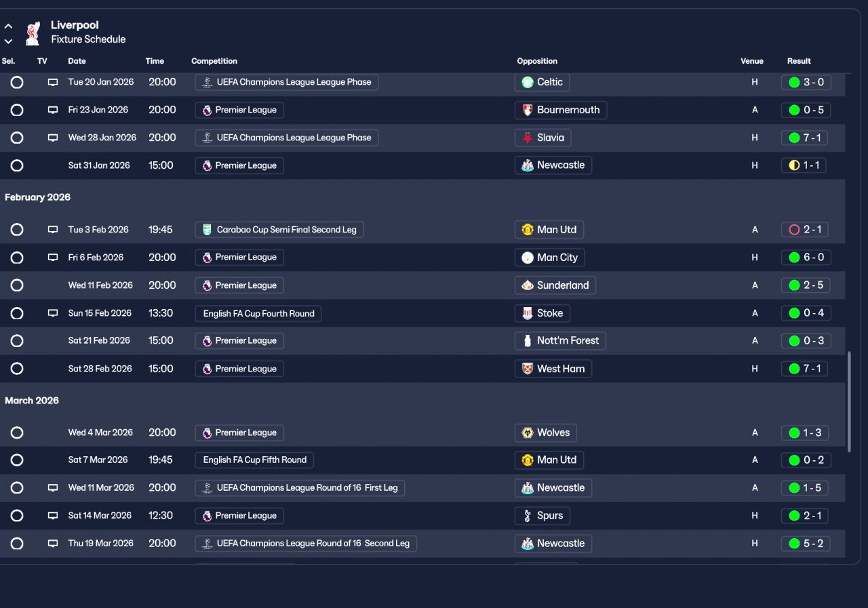Click the Spurs club crest
This screenshot has height=608, width=868.
(x=528, y=516)
